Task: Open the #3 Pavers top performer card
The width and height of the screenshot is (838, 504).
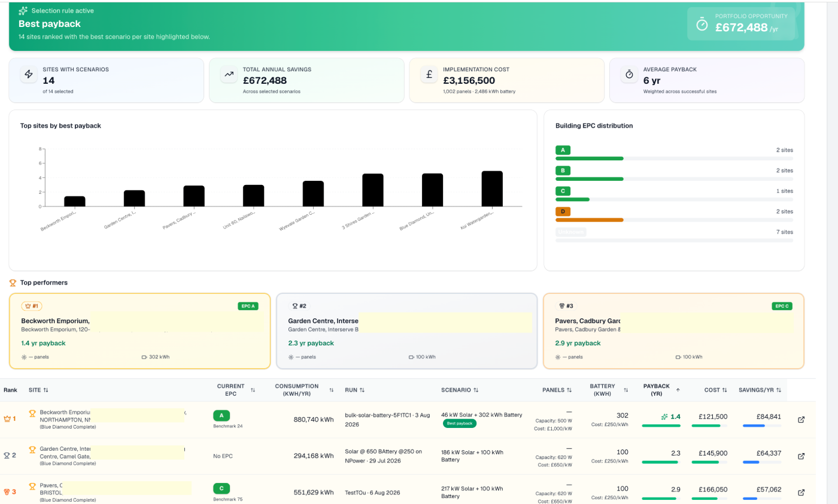Action: [673, 331]
